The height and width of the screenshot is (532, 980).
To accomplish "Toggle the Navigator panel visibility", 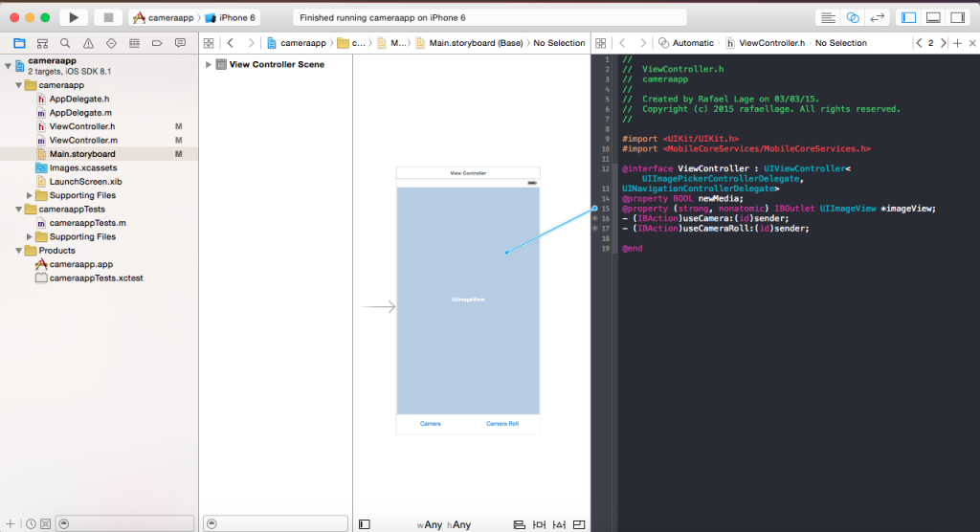I will coord(909,17).
